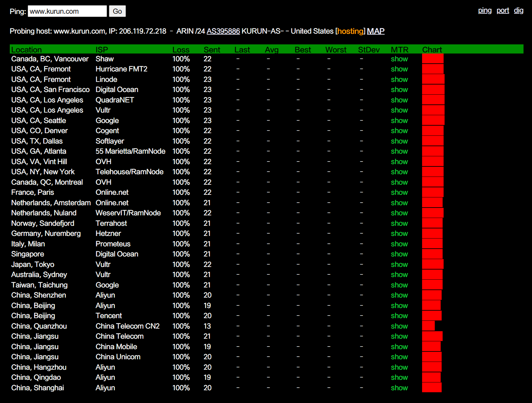Show MTR for Hangzhou Aliyun
Viewport: 532px width, 403px height.
click(x=399, y=367)
